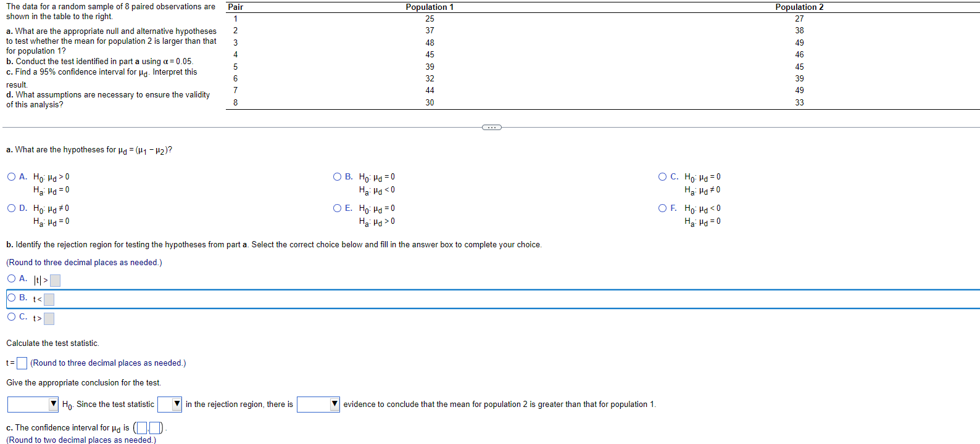
Task: Click the answer box for t > value
Action: pos(49,319)
